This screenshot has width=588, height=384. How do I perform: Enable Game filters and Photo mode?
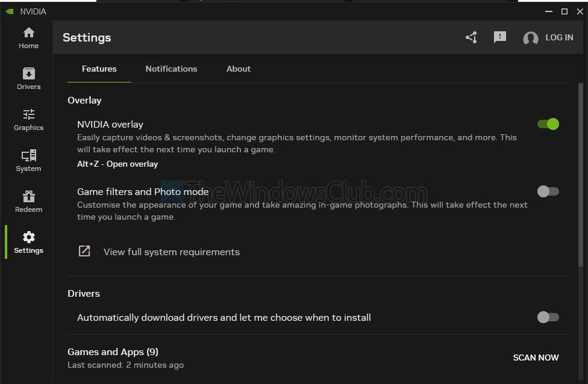point(548,191)
